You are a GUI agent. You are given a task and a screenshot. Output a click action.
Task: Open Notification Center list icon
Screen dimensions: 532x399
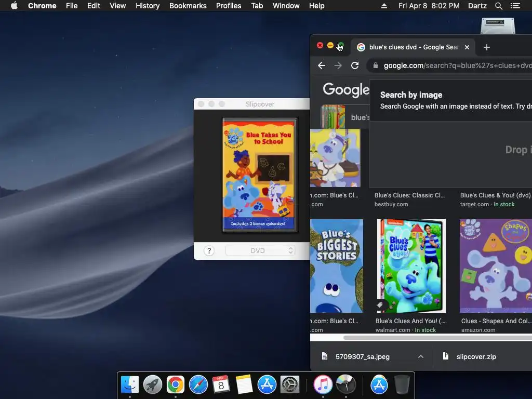point(515,6)
